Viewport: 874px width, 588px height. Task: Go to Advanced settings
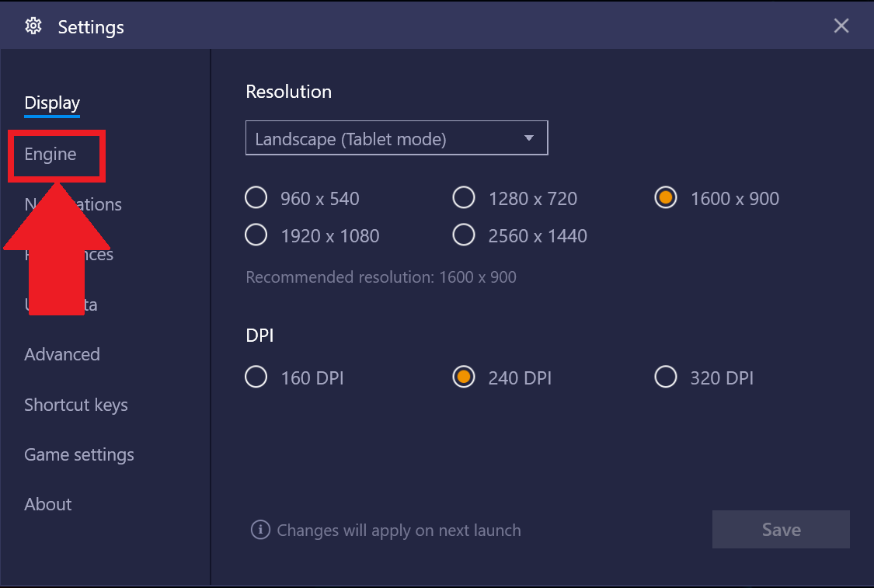62,354
